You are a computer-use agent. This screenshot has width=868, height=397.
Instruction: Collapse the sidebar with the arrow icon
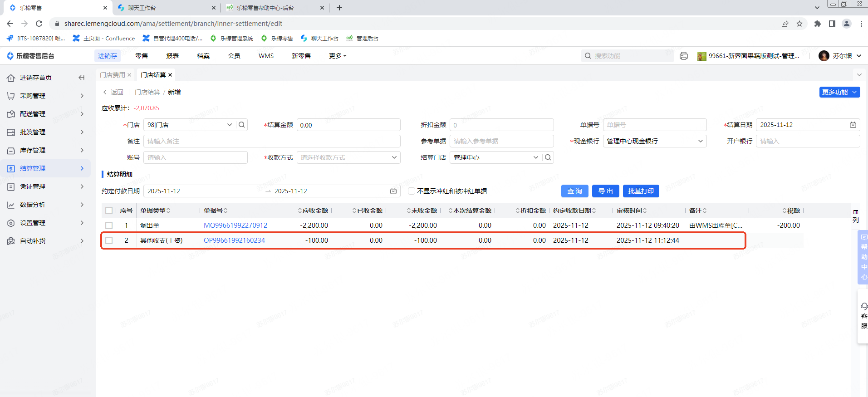82,78
